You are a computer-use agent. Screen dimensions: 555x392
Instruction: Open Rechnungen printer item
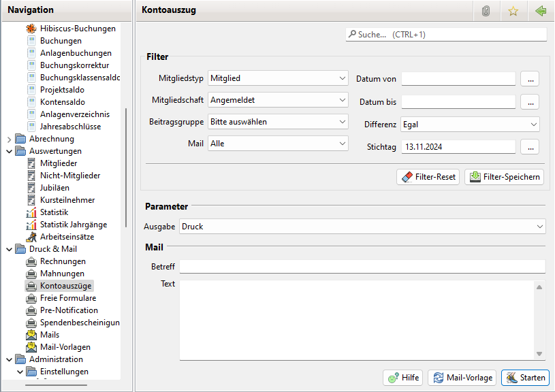coord(63,261)
